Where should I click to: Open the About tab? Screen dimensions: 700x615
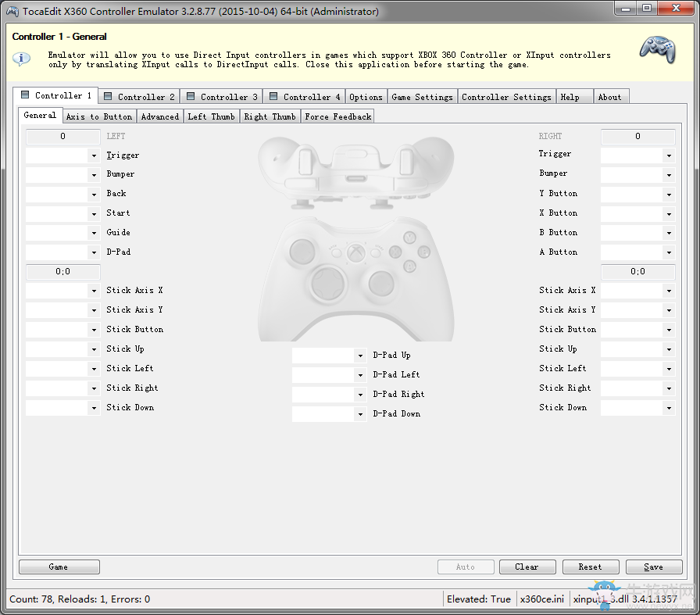tap(611, 96)
